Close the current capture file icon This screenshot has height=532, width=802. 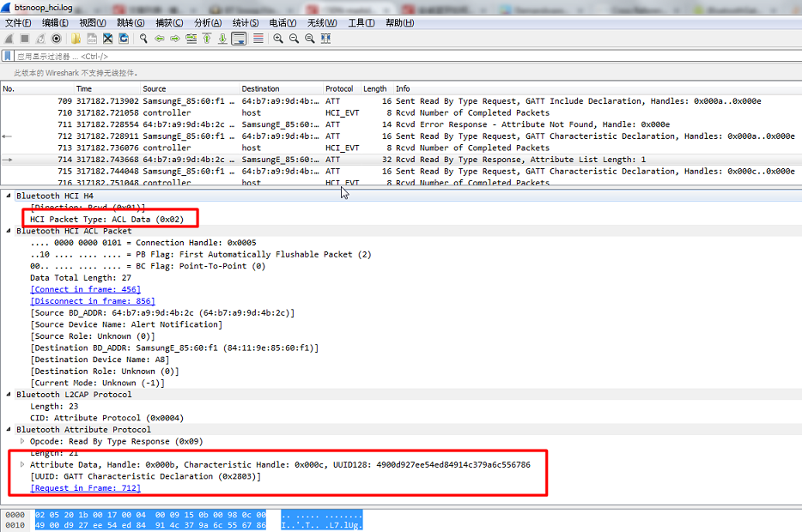click(x=107, y=39)
